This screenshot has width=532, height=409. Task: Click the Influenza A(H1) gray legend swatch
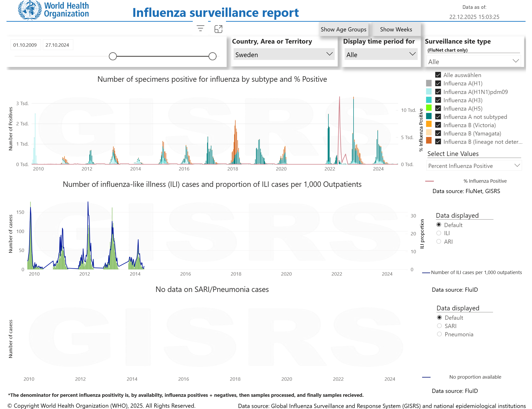[429, 83]
